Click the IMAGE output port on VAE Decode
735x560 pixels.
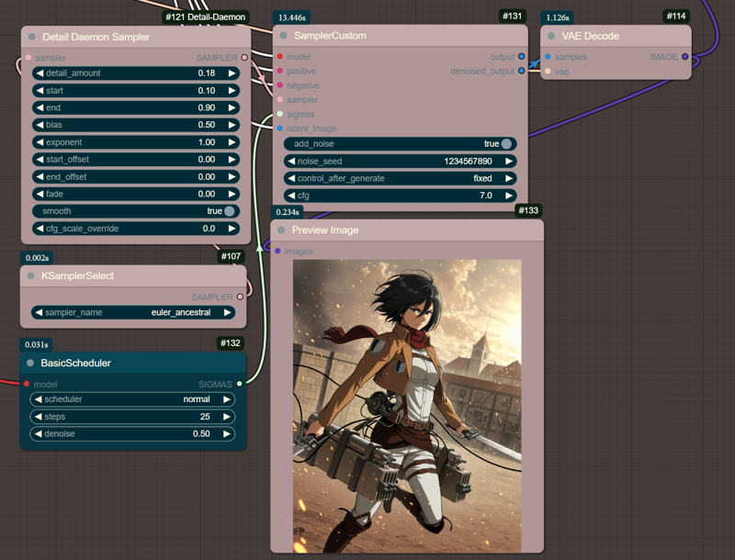tap(684, 57)
